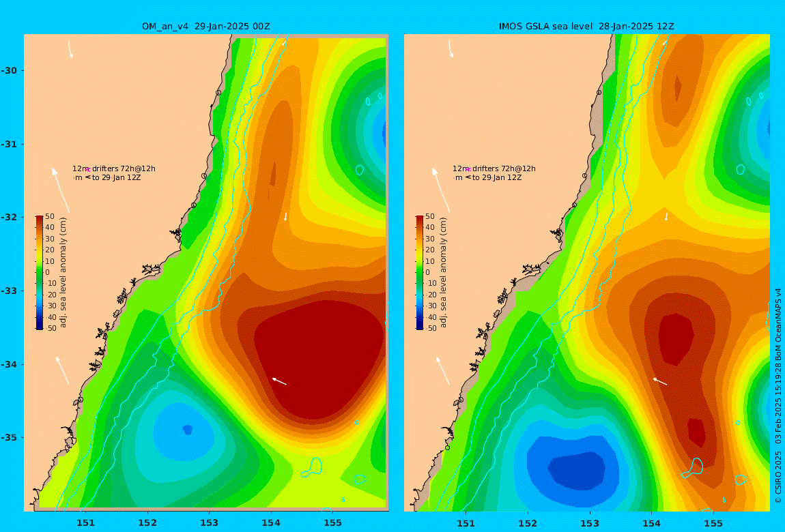Click longitude "153" under the OM_an_v4 map
785x532 pixels.
point(210,523)
